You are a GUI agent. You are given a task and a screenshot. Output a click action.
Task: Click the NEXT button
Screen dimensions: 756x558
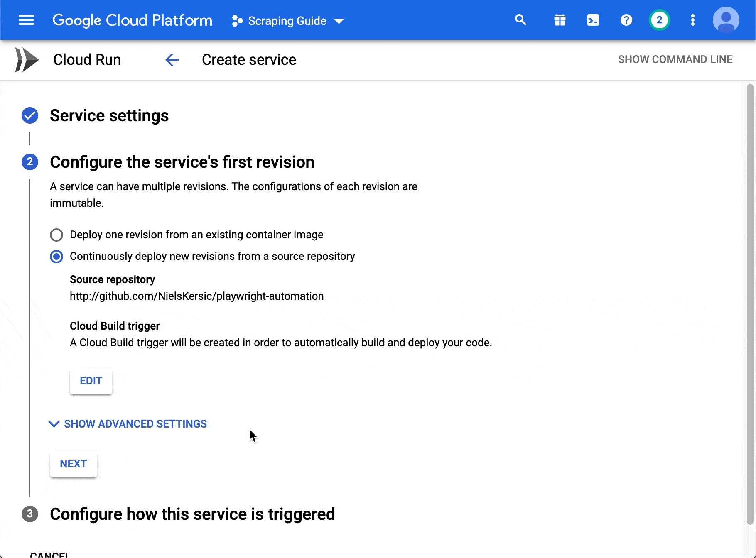click(x=74, y=464)
